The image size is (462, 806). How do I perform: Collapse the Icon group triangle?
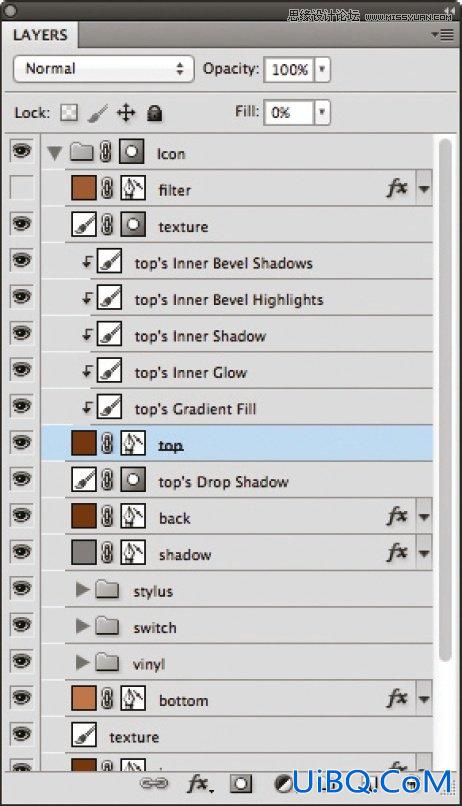[54, 153]
